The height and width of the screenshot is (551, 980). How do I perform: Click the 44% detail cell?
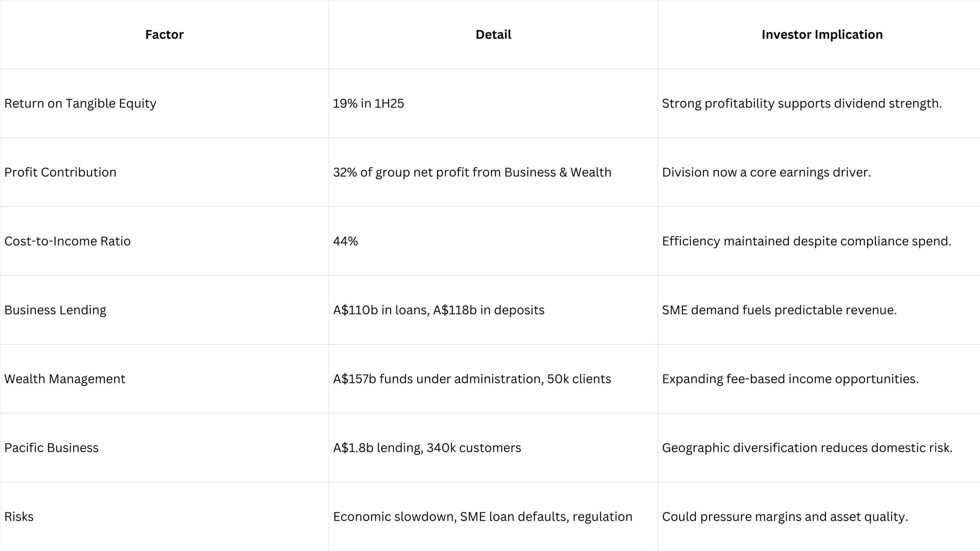(x=345, y=241)
